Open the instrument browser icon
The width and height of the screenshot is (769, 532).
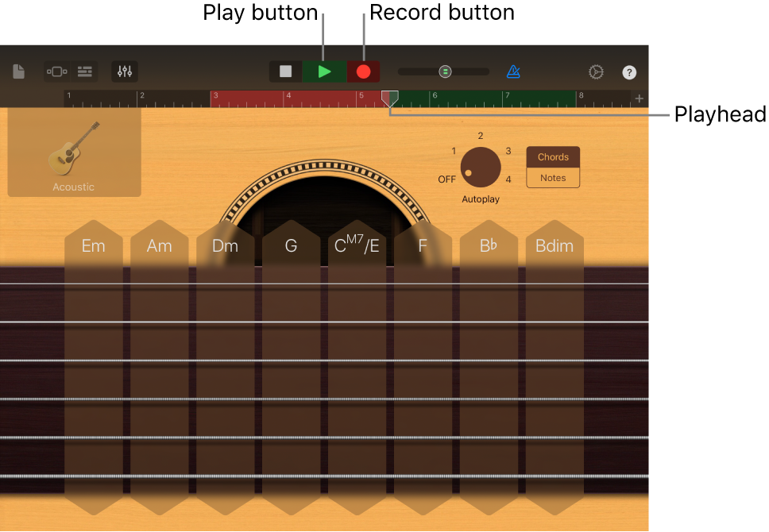pos(56,71)
